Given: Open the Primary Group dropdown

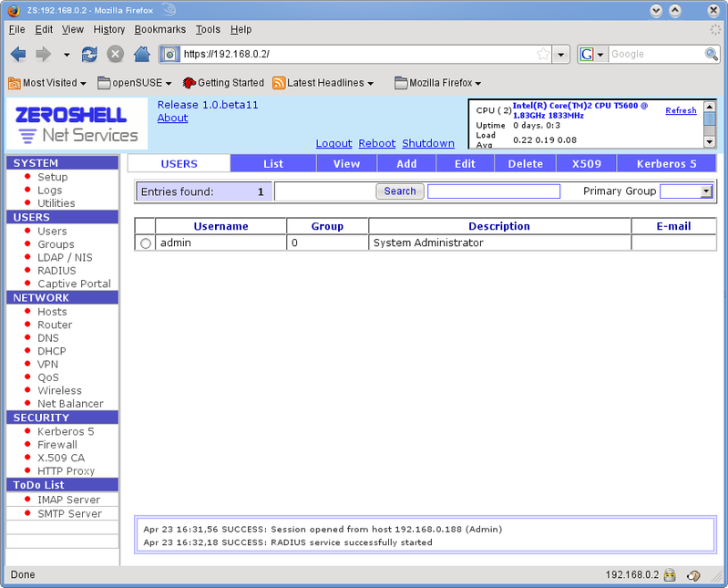Looking at the screenshot, I should [705, 191].
